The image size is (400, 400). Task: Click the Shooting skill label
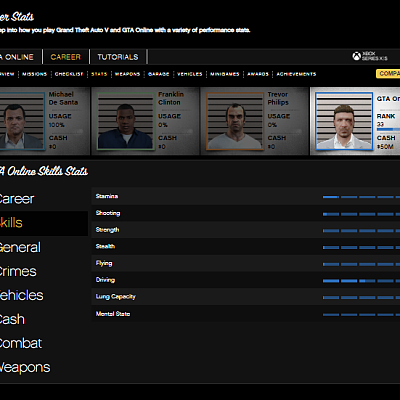click(108, 213)
